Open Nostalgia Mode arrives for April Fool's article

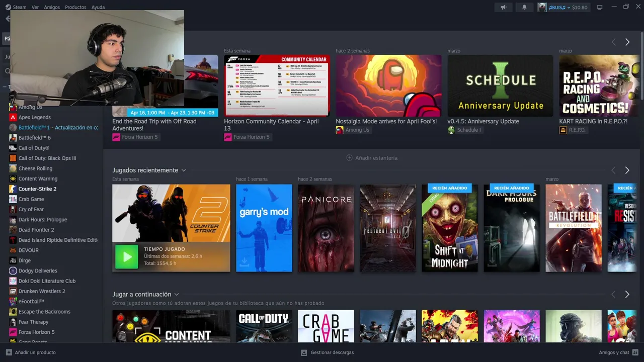(386, 121)
